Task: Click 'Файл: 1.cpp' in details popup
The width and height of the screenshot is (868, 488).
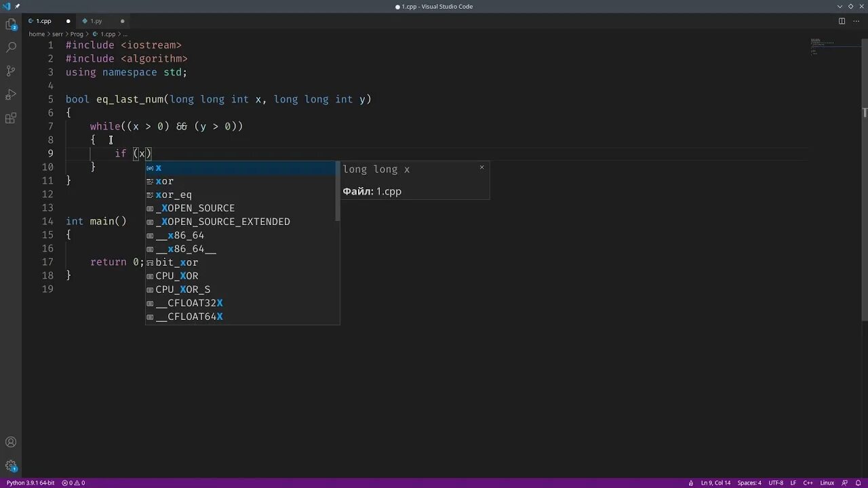Action: [x=372, y=191]
